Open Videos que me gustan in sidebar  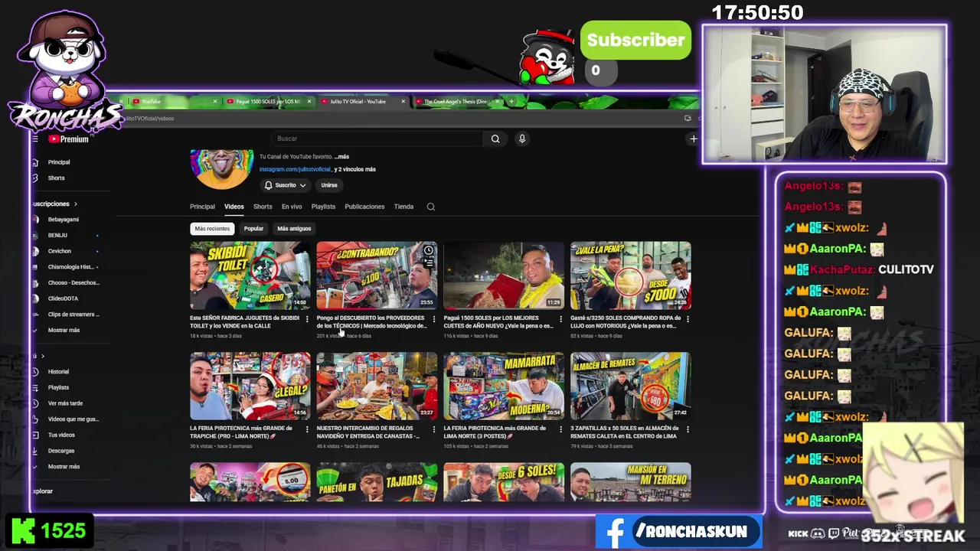73,419
